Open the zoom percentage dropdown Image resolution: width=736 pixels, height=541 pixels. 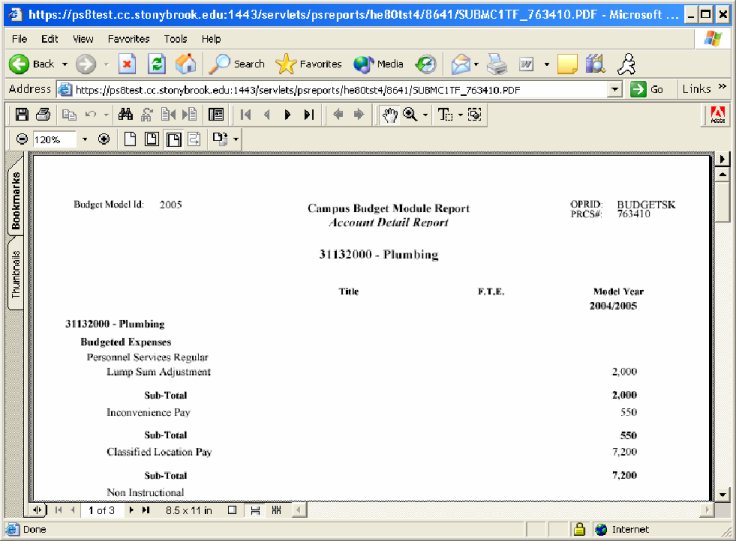click(x=85, y=139)
